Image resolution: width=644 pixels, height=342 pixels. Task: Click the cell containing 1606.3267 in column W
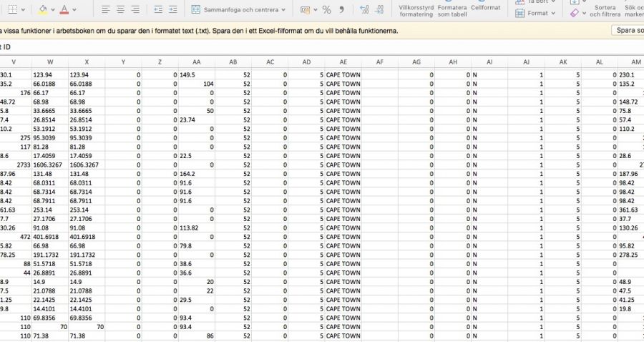[x=50, y=165]
